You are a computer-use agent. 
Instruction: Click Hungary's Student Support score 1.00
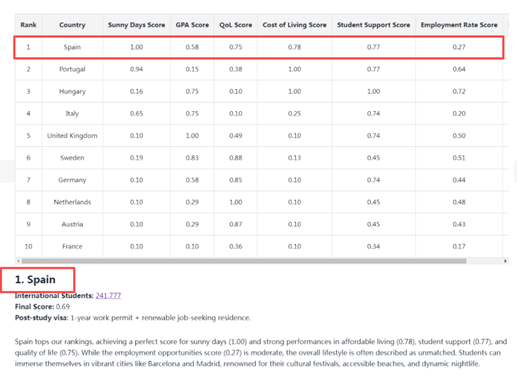[x=373, y=91]
